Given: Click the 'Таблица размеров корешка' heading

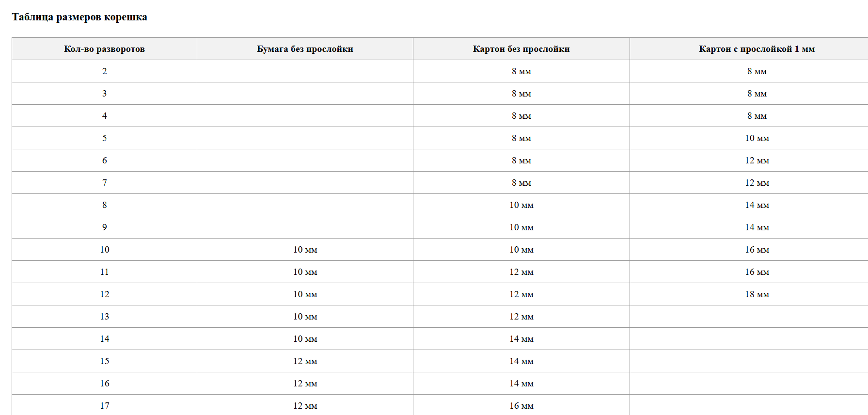Looking at the screenshot, I should (79, 17).
